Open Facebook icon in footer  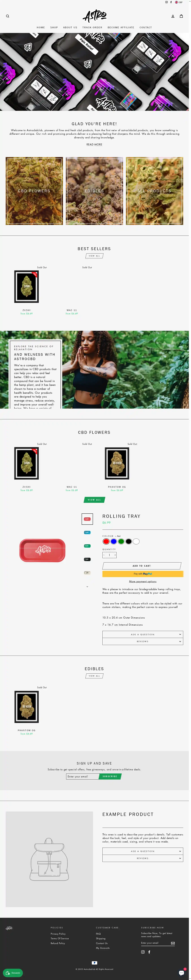point(149,952)
